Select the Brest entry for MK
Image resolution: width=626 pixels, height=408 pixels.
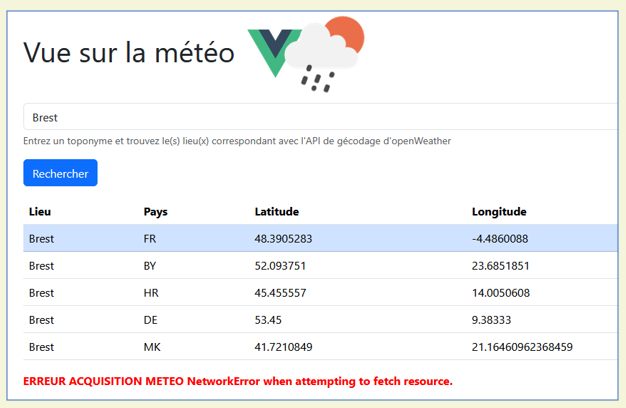[x=42, y=347]
